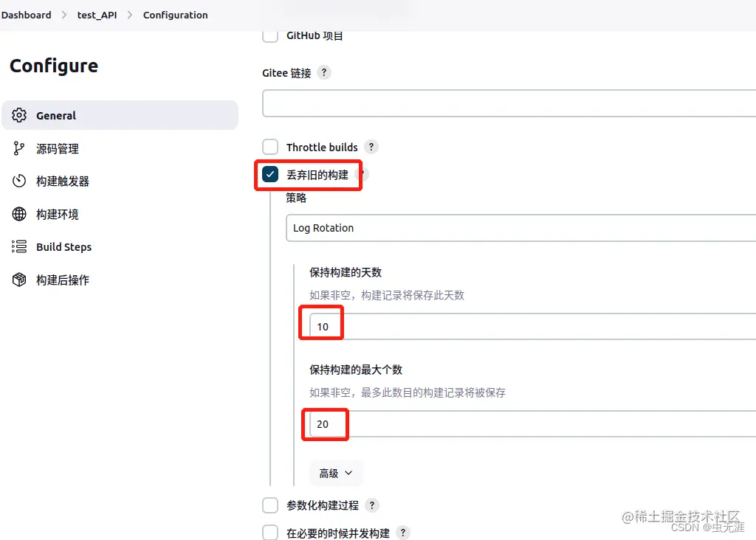756x540 pixels.
Task: Focus the Gitee 链接 input field
Action: coord(509,103)
